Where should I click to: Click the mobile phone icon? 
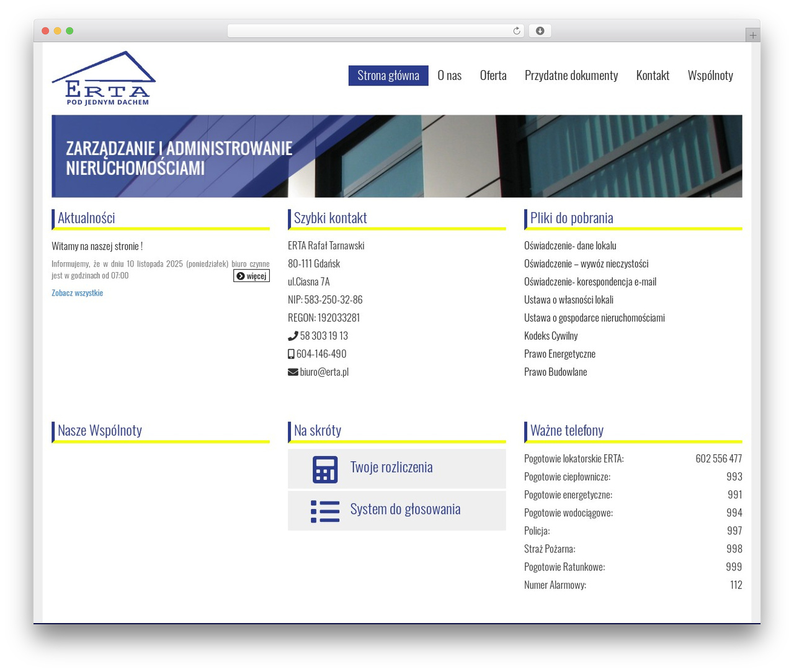pyautogui.click(x=291, y=354)
